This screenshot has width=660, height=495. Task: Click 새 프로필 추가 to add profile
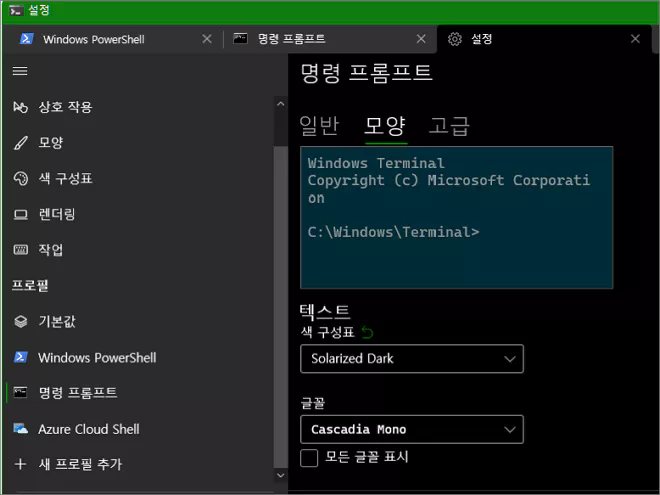[139, 464]
